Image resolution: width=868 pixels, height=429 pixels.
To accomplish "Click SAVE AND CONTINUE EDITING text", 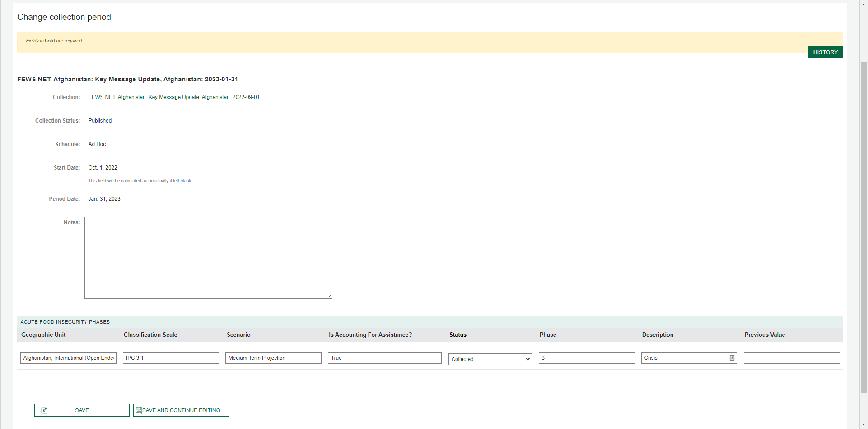I will pos(181,410).
